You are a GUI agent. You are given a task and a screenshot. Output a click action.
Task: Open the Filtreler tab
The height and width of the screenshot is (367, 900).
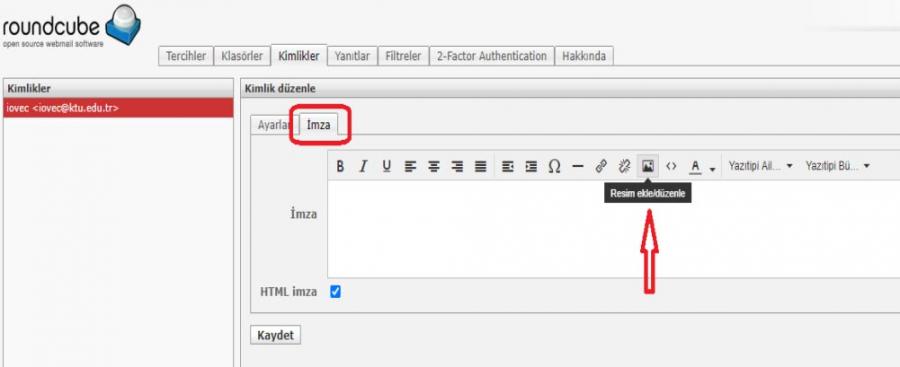[404, 56]
